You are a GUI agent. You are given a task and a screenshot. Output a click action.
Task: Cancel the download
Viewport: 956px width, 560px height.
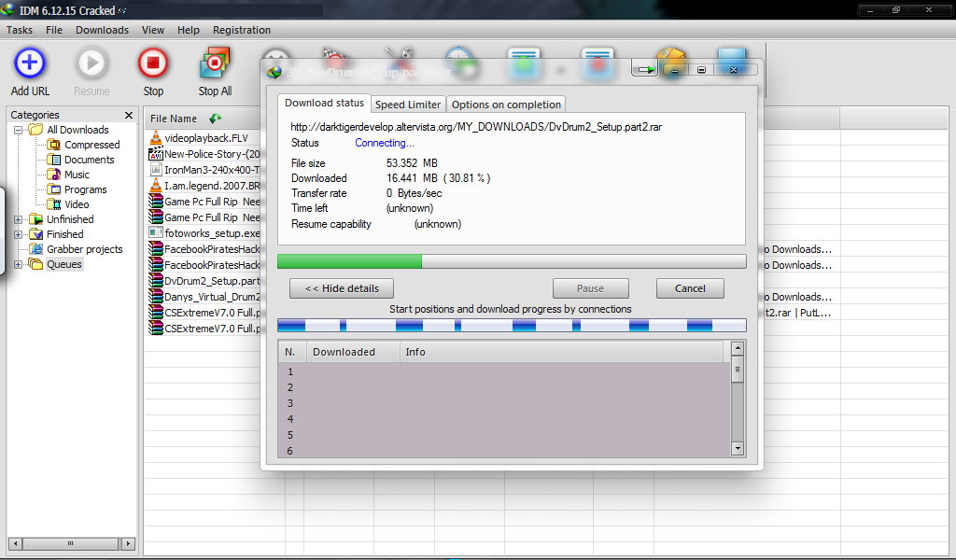point(690,288)
